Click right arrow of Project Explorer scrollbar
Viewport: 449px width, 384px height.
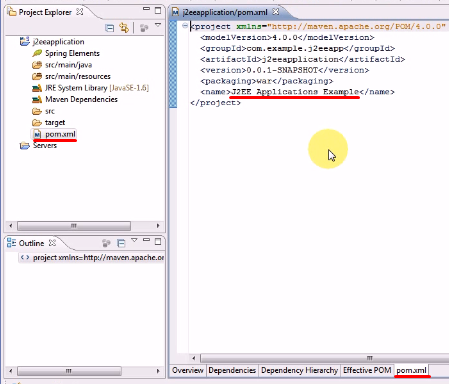(158, 226)
